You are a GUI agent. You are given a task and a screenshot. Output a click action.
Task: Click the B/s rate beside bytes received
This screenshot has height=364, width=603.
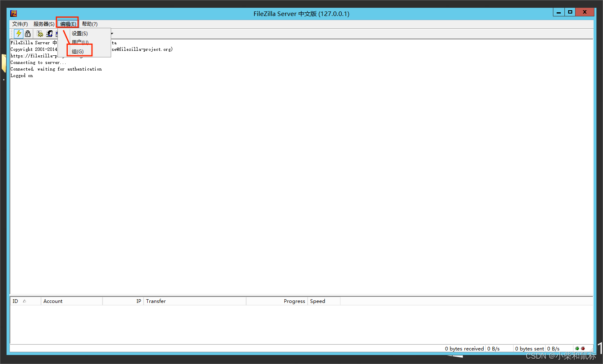click(x=493, y=348)
